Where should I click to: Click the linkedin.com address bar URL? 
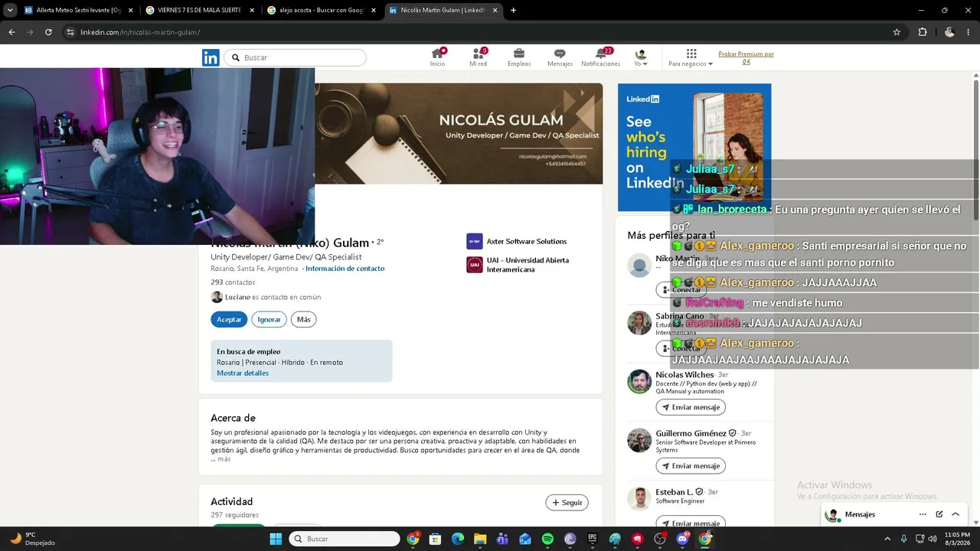click(140, 32)
